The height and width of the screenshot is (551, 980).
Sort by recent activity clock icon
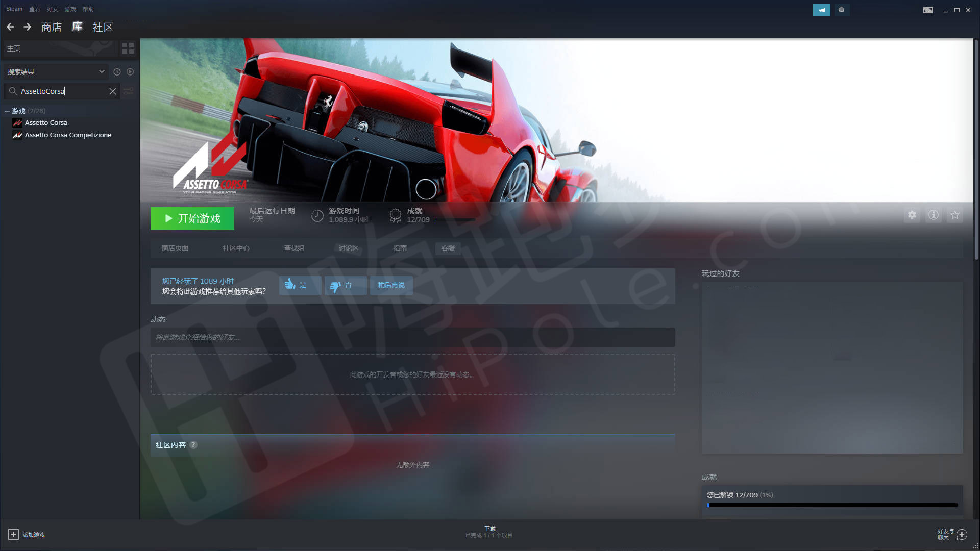pos(117,72)
